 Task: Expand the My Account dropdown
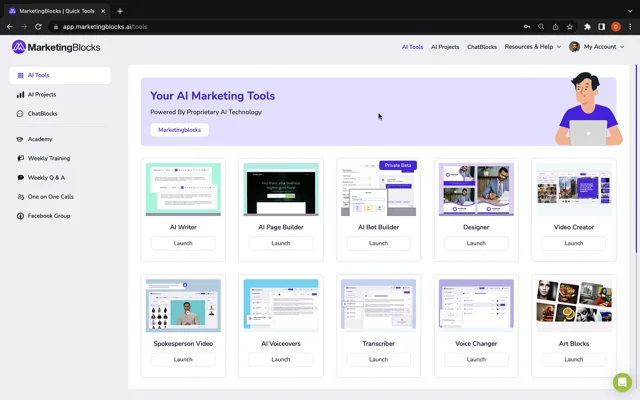click(x=604, y=47)
